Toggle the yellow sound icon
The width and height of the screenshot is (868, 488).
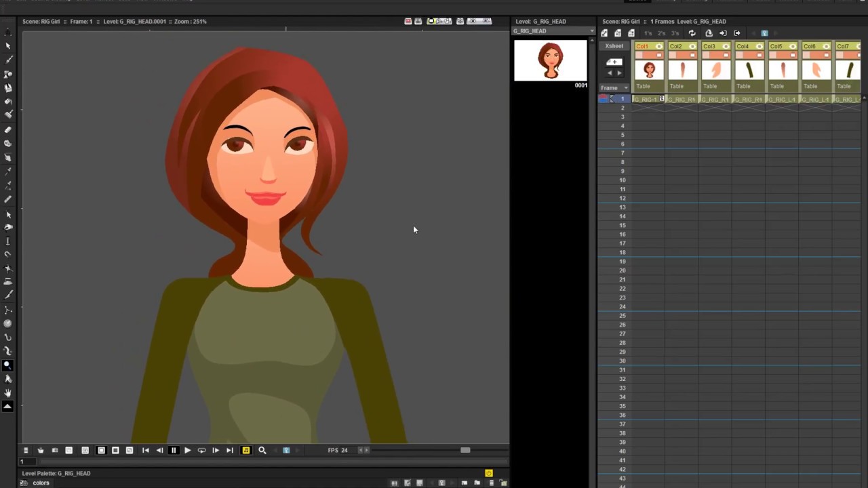(245, 450)
